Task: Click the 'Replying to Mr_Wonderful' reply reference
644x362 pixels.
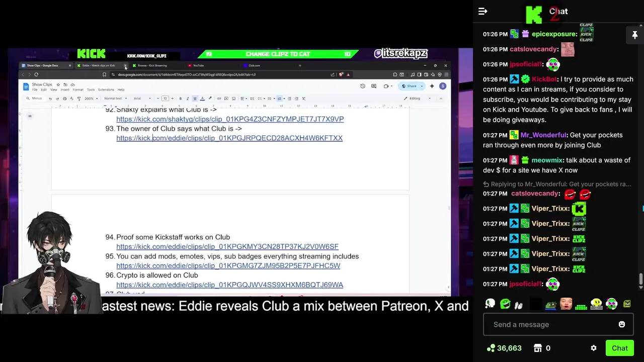Action: [557, 184]
